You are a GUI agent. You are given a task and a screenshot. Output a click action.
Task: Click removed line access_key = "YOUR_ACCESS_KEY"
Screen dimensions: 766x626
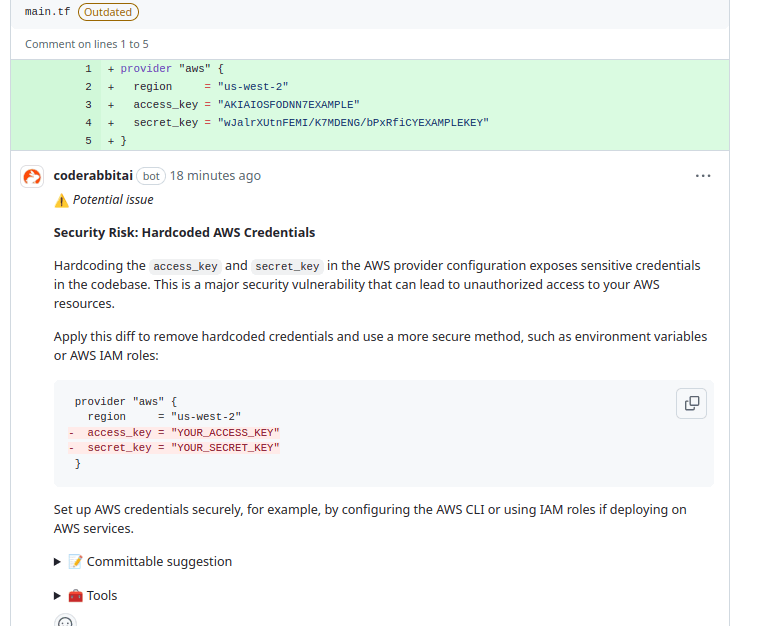(174, 432)
